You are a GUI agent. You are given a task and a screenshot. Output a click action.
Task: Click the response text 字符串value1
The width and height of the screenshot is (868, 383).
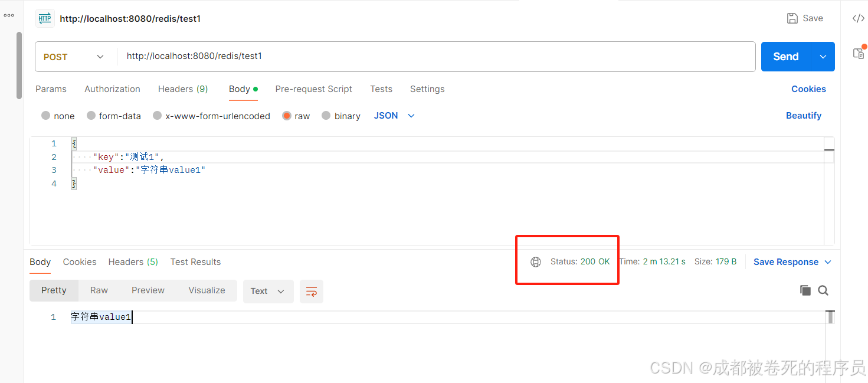click(101, 317)
